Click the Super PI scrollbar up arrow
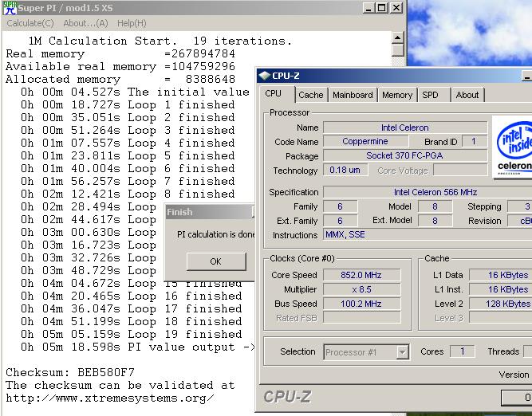The width and height of the screenshot is (532, 416). (x=398, y=37)
